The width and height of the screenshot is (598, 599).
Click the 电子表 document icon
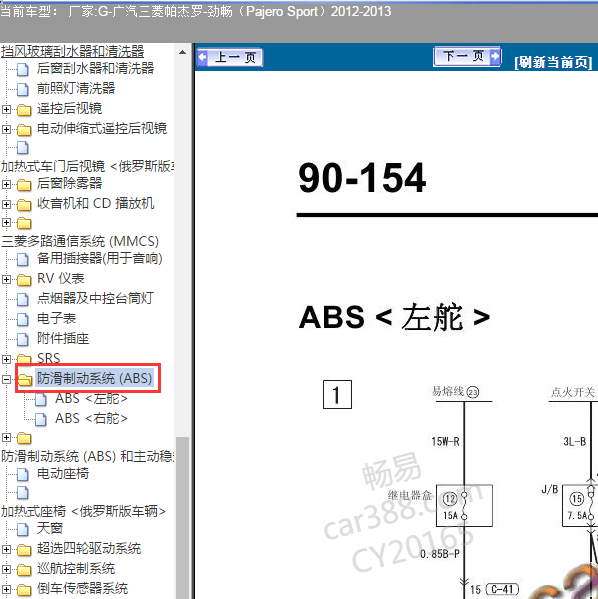[x=23, y=319]
